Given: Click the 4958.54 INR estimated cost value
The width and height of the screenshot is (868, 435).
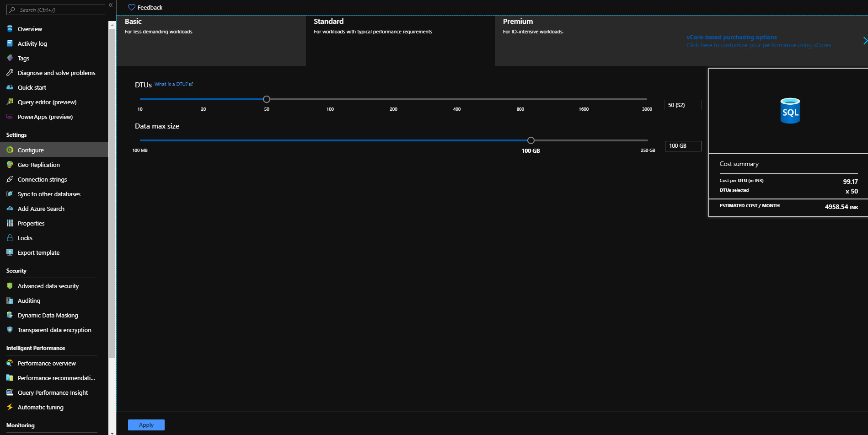Looking at the screenshot, I should pyautogui.click(x=841, y=207).
